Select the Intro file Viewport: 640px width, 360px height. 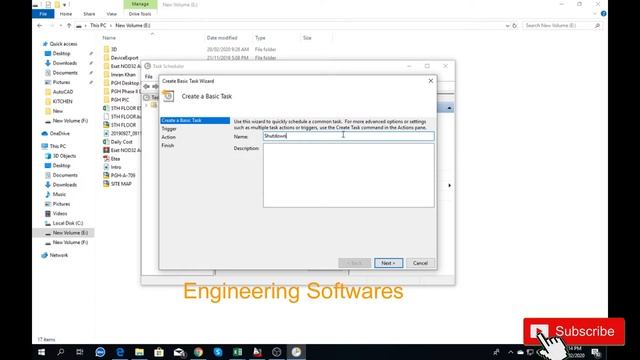tap(116, 167)
